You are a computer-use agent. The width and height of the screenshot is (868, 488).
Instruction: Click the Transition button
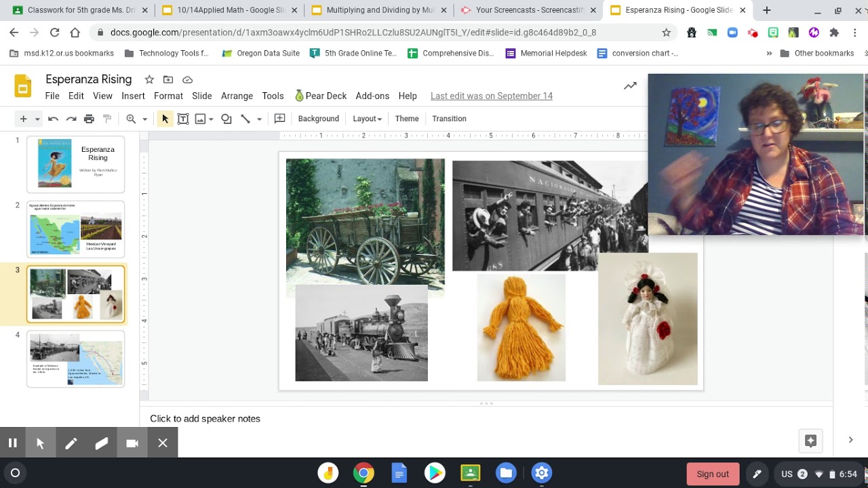pyautogui.click(x=449, y=119)
